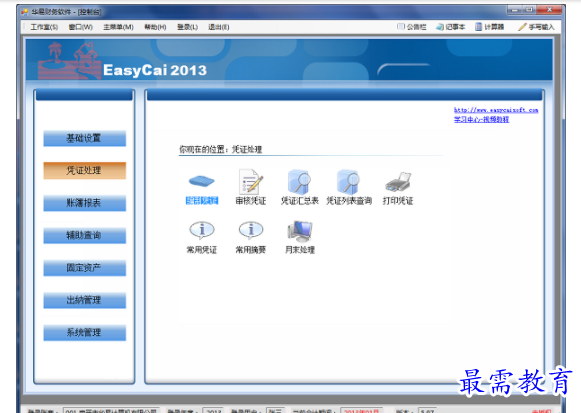Image resolution: width=581 pixels, height=413 pixels.
Task: Click the 打印凭证 printer icon
Action: 398,182
